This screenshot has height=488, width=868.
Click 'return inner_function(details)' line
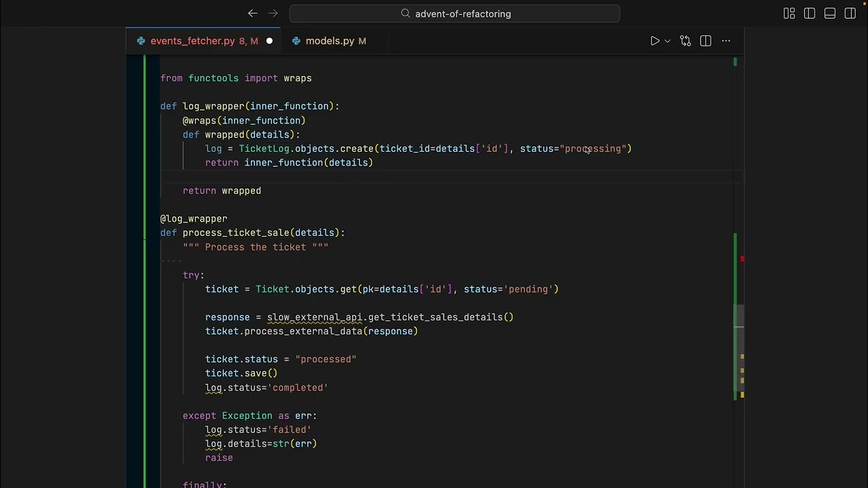tap(289, 163)
